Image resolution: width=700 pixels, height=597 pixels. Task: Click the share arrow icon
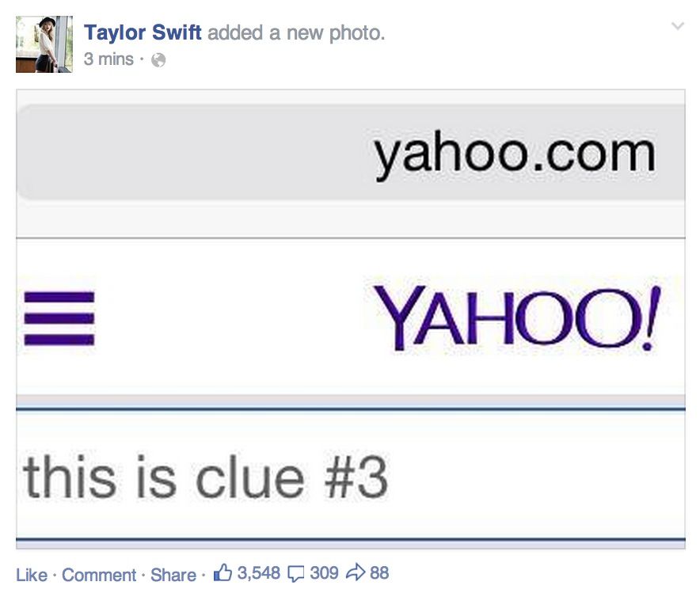click(x=356, y=573)
